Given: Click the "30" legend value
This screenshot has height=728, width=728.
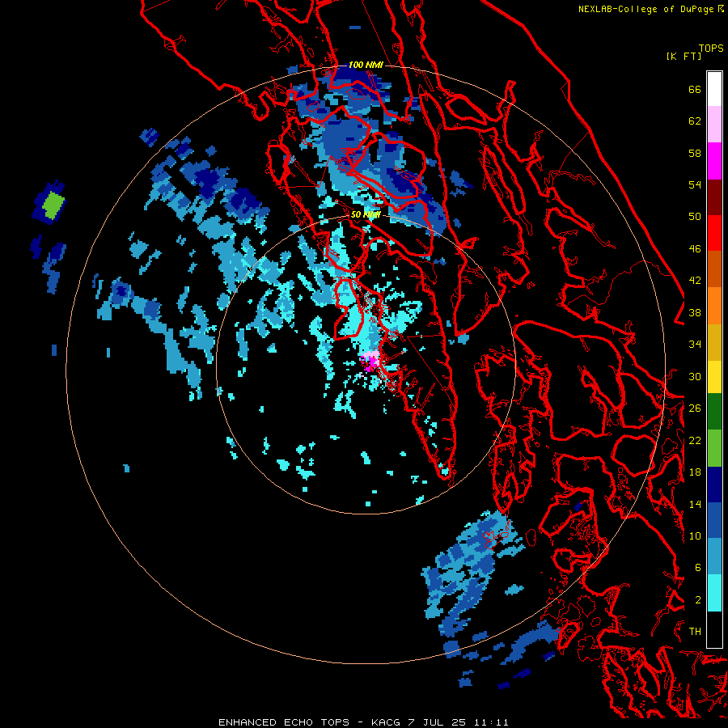Looking at the screenshot, I should [x=695, y=376].
